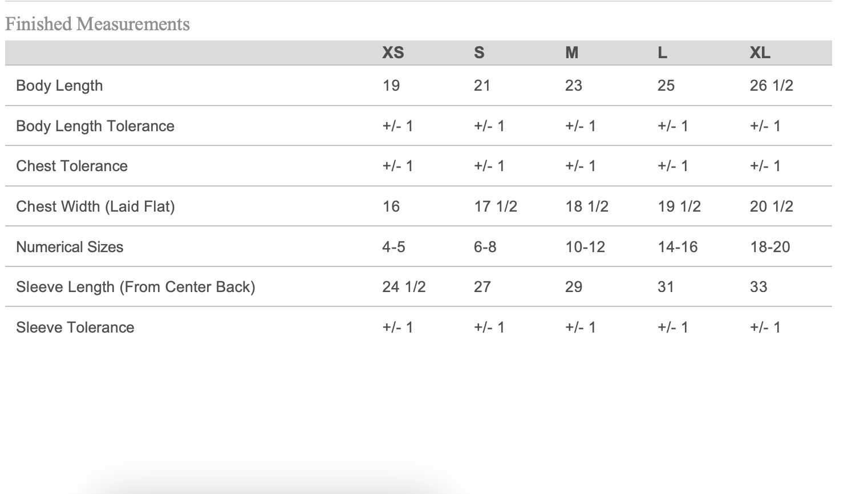Click the Chest Tolerance row label
The image size is (868, 494).
click(x=72, y=166)
